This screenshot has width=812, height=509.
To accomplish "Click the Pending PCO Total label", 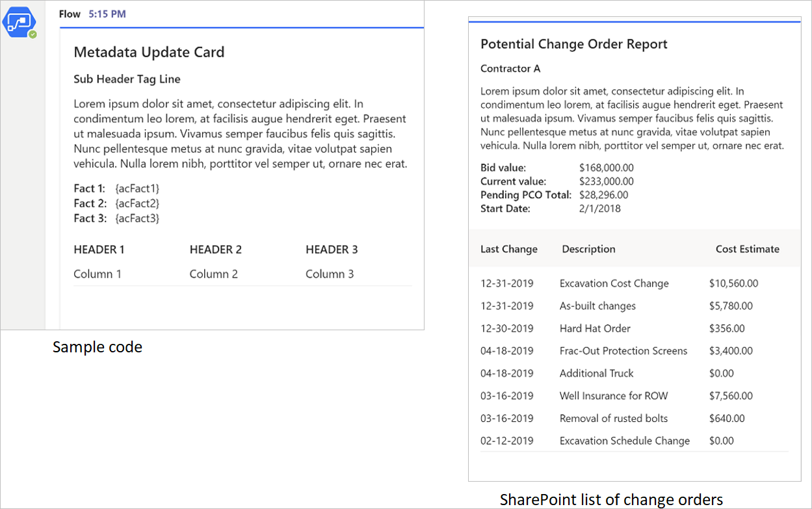I will coord(526,195).
